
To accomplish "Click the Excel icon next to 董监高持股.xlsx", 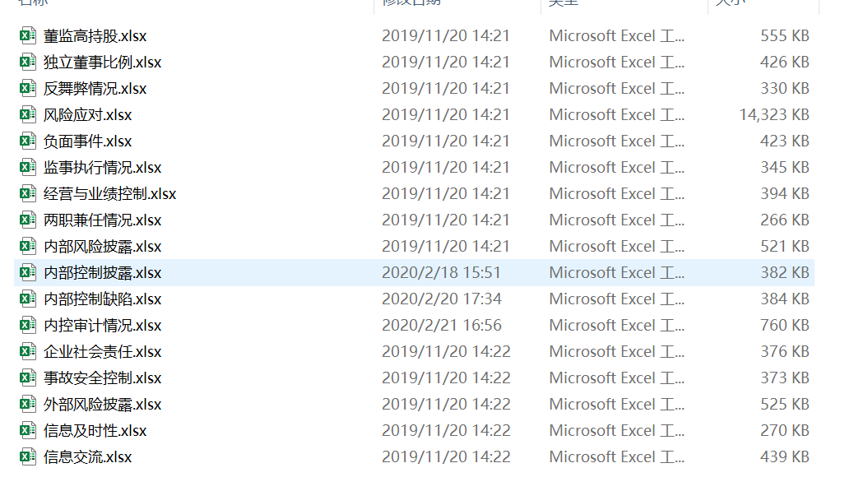I will click(28, 35).
